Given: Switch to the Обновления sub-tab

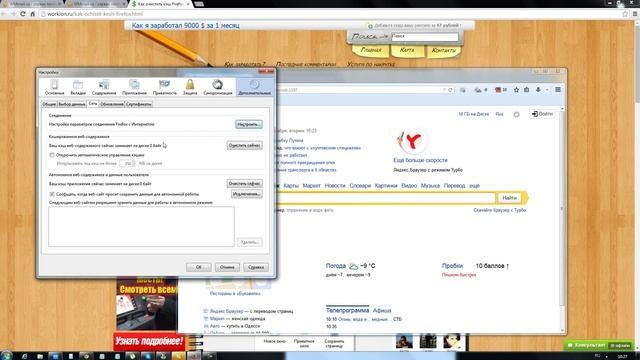Looking at the screenshot, I should pos(111,104).
